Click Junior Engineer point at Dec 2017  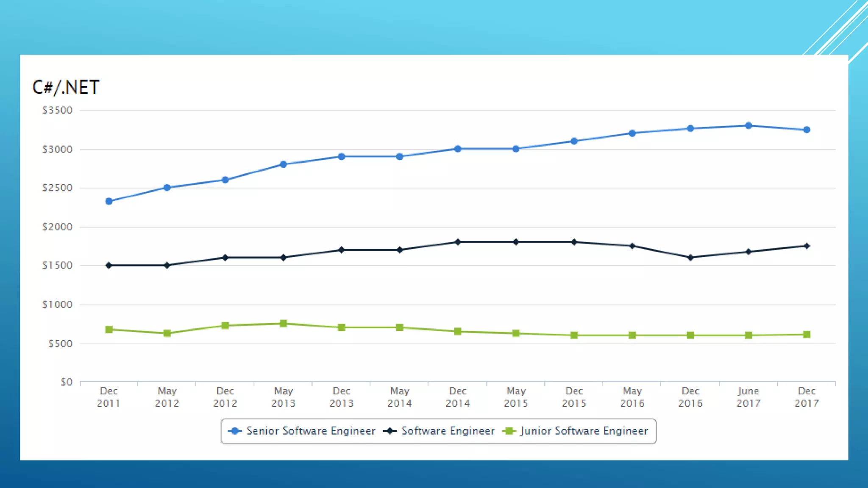(807, 335)
